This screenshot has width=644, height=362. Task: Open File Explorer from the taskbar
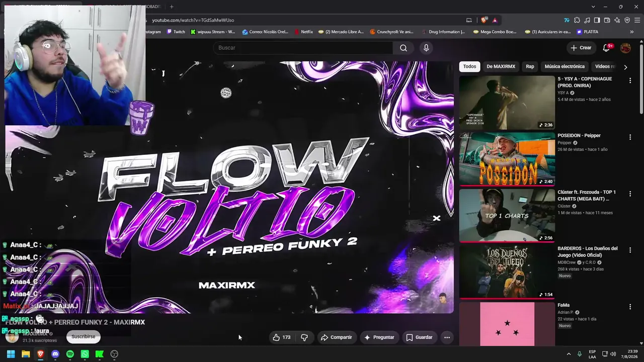coord(26,354)
